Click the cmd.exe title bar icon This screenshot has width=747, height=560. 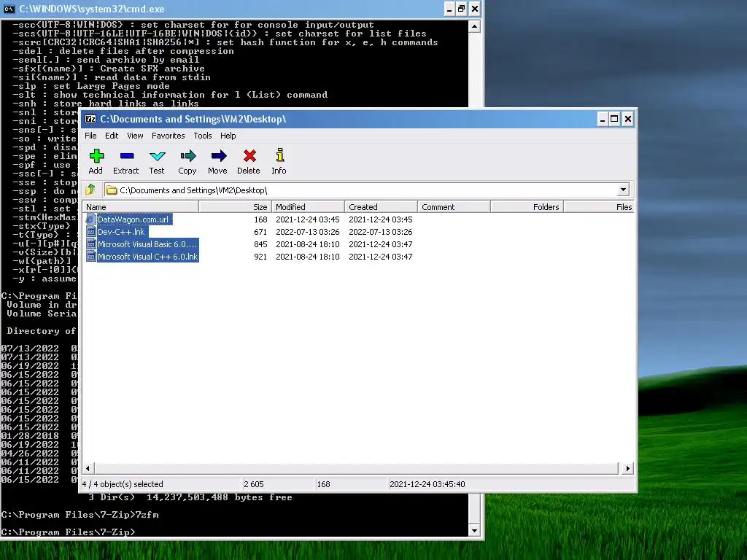coord(9,9)
